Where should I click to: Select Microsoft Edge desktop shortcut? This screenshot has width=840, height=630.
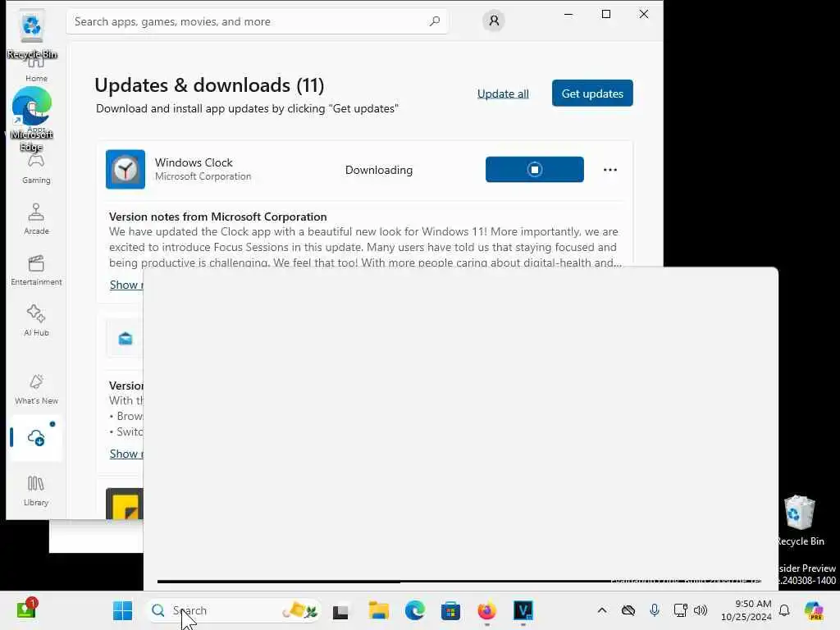pyautogui.click(x=32, y=119)
